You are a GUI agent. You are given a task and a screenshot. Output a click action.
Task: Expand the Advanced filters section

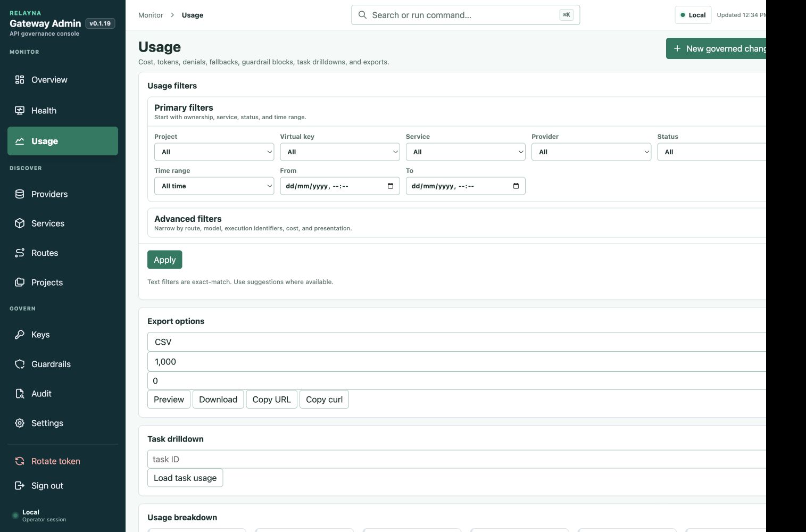[x=456, y=223]
